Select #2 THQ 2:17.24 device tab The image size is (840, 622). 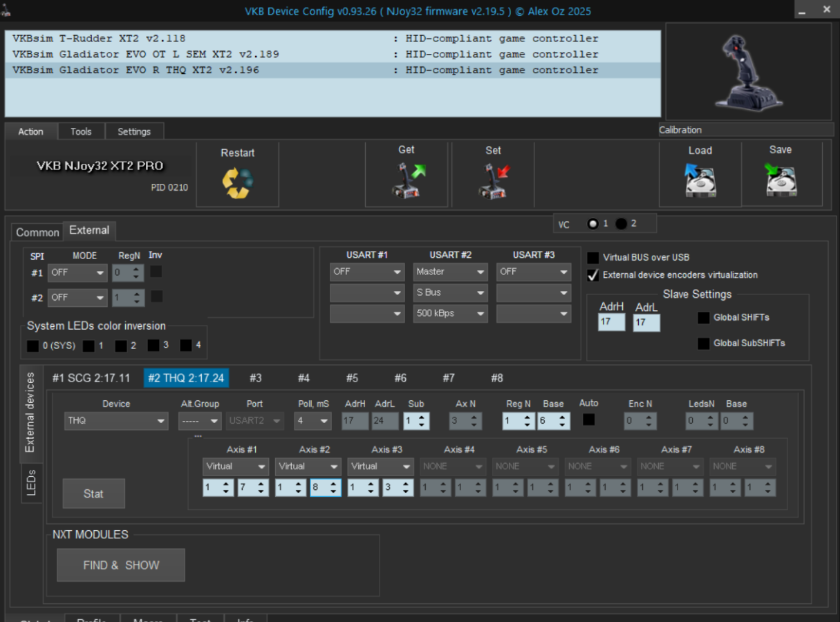click(186, 378)
